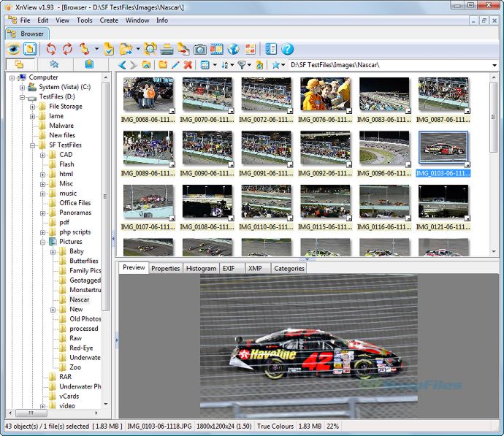The image size is (504, 436).
Task: Print using the printer icon
Action: click(167, 49)
